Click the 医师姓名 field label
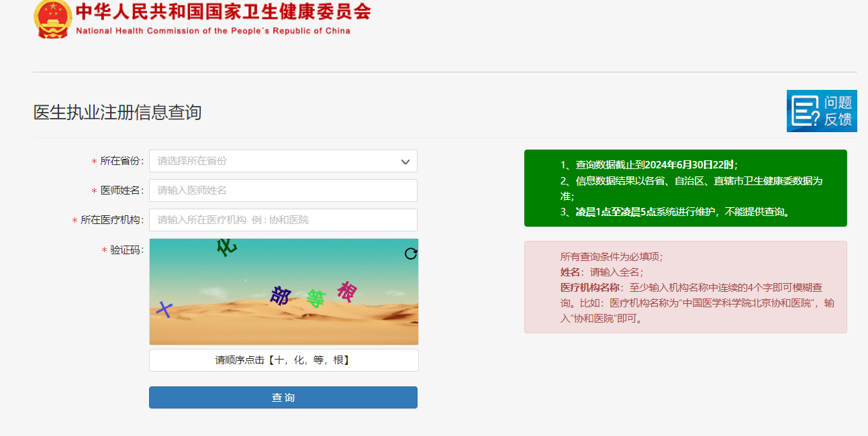868x436 pixels. click(x=122, y=190)
